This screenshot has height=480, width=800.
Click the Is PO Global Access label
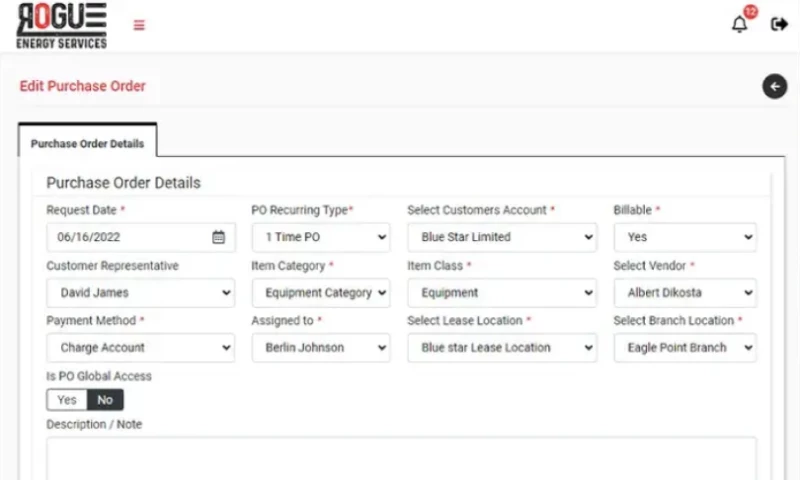(x=99, y=376)
